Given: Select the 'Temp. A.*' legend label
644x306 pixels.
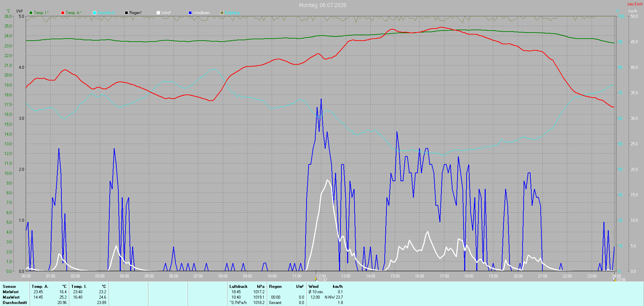Looking at the screenshot, I should tap(74, 13).
